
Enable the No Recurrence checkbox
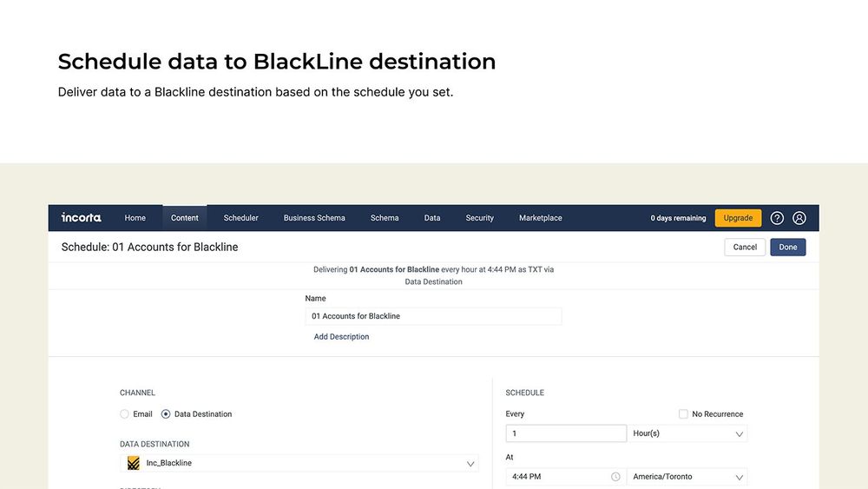pos(683,413)
